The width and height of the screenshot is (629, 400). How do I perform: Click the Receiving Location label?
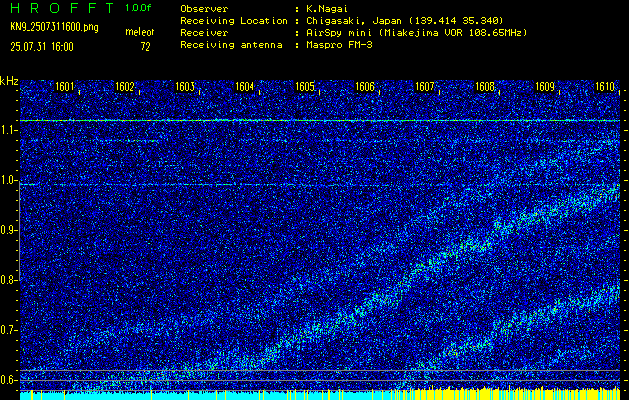click(x=234, y=21)
